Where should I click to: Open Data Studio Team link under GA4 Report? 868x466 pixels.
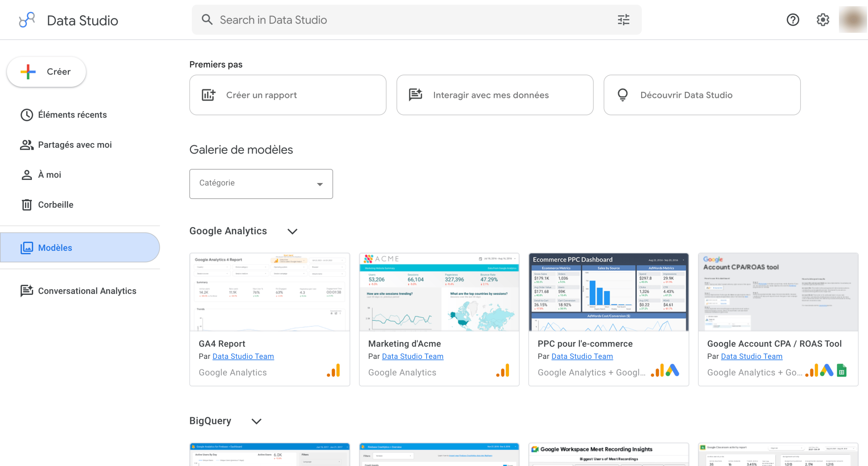(243, 356)
